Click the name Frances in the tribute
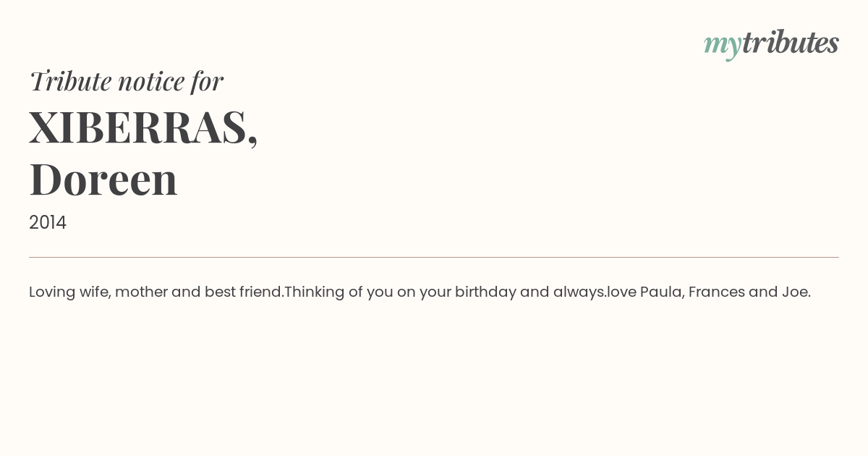868x456 pixels. [x=716, y=292]
